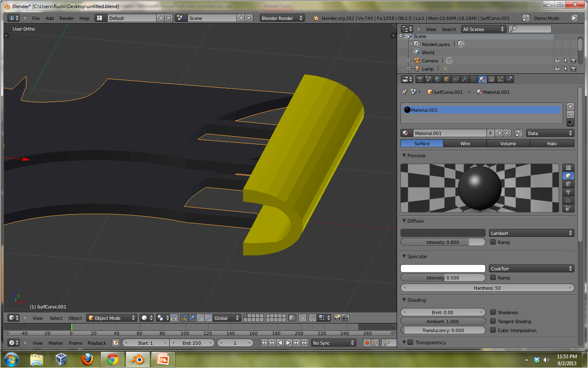Toggle Lamp visibility eye in outliner
The height and width of the screenshot is (368, 588).
557,69
